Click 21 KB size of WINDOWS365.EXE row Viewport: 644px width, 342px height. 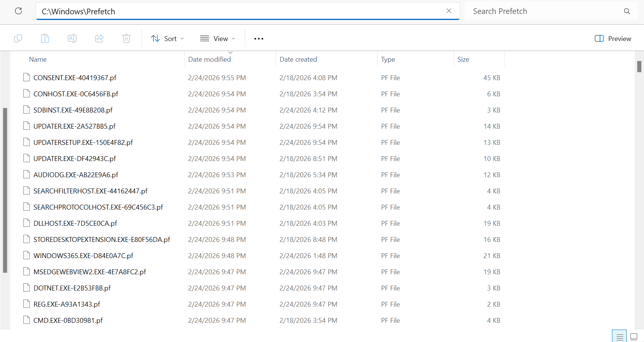click(492, 256)
